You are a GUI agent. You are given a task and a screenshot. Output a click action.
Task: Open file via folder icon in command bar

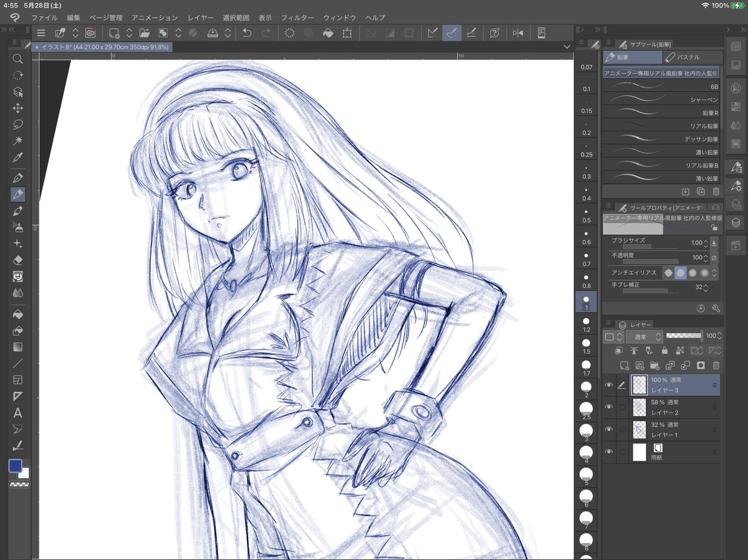point(145,33)
